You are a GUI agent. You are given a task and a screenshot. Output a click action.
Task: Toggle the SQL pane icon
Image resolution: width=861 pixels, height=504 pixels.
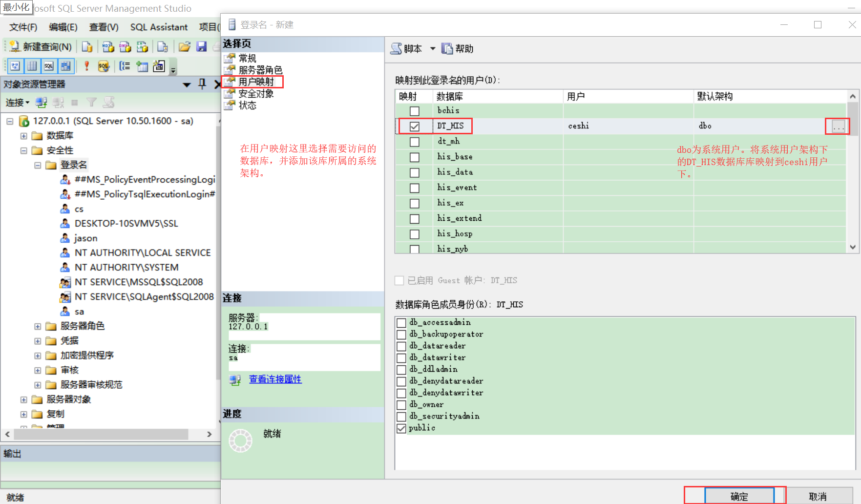pyautogui.click(x=49, y=66)
